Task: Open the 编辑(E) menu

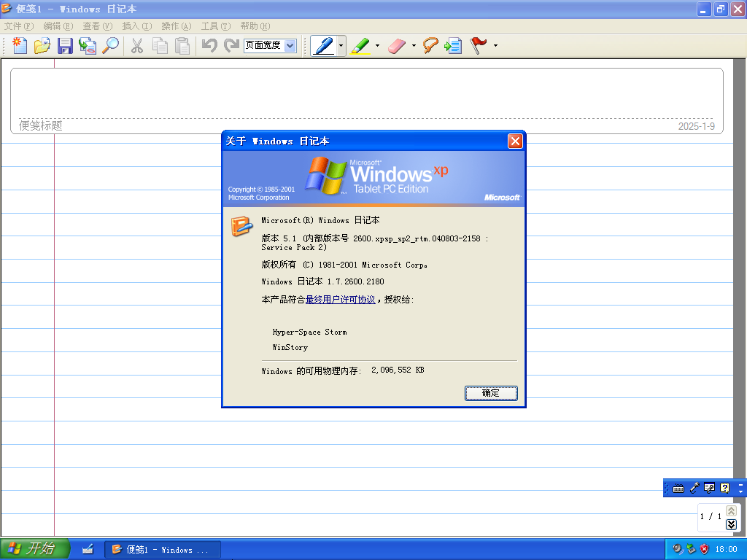Action: (x=58, y=26)
